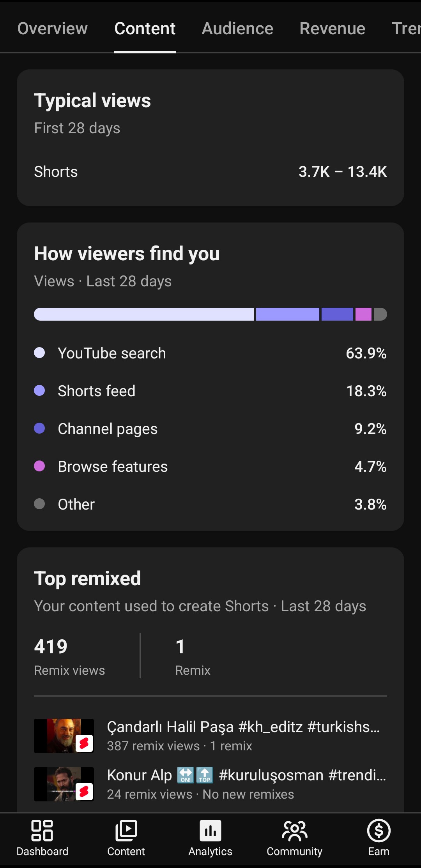Switch to the Overview tab
The height and width of the screenshot is (868, 421).
click(x=53, y=28)
